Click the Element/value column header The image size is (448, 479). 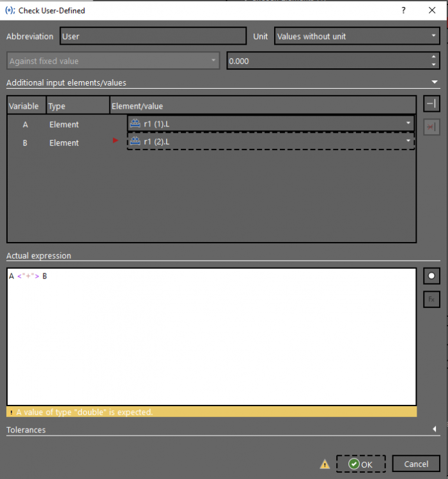click(263, 105)
